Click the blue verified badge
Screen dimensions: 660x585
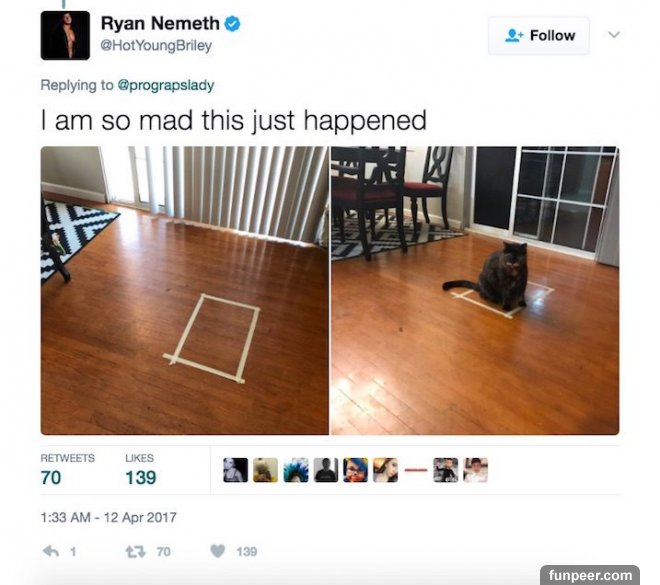click(232, 24)
